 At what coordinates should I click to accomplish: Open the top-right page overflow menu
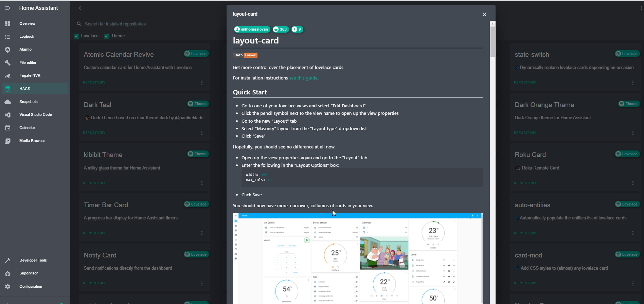(641, 8)
